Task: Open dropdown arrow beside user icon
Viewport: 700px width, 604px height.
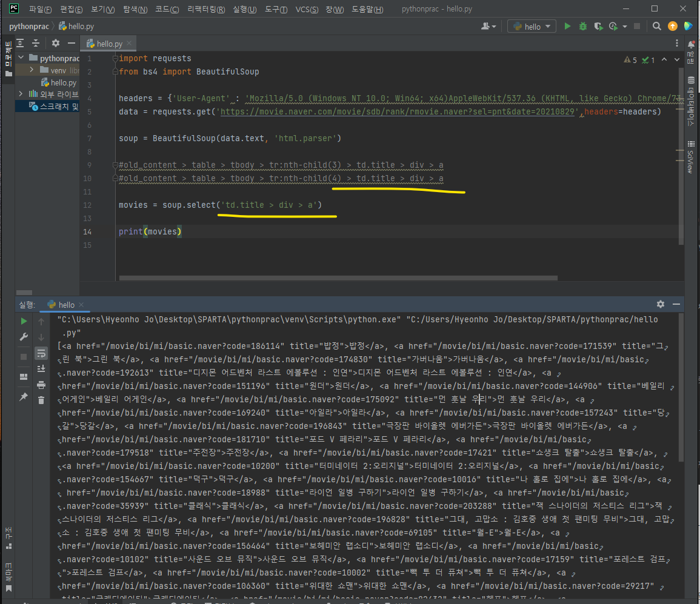Action: pos(494,26)
